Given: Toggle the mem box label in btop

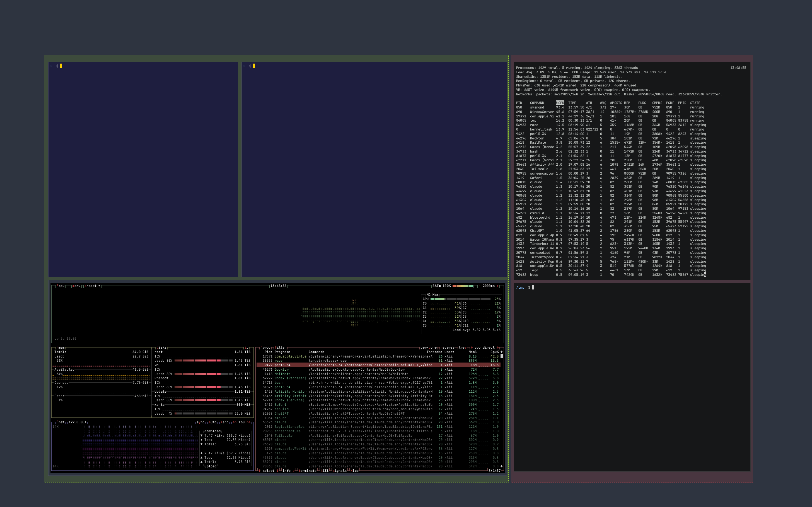Looking at the screenshot, I should point(61,347).
